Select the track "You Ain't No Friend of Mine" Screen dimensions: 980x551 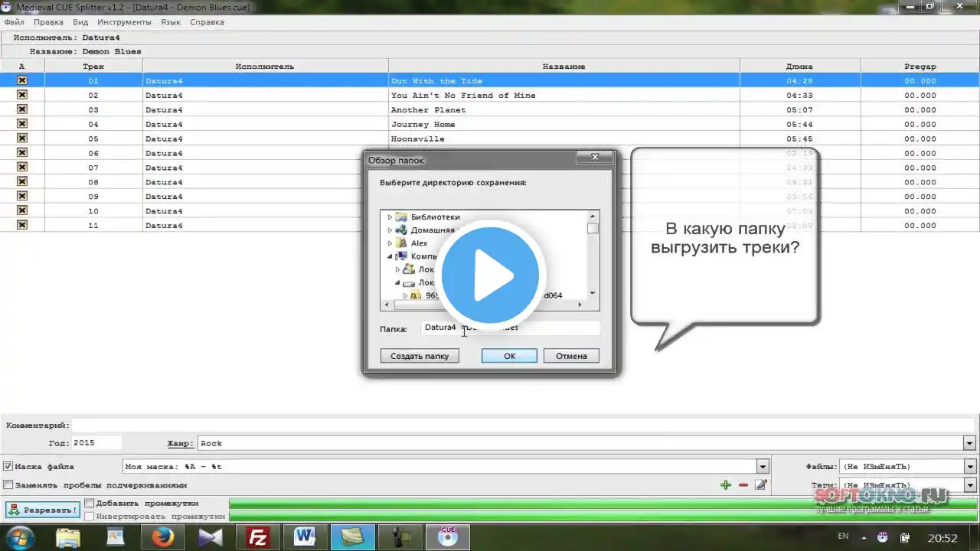tap(463, 96)
